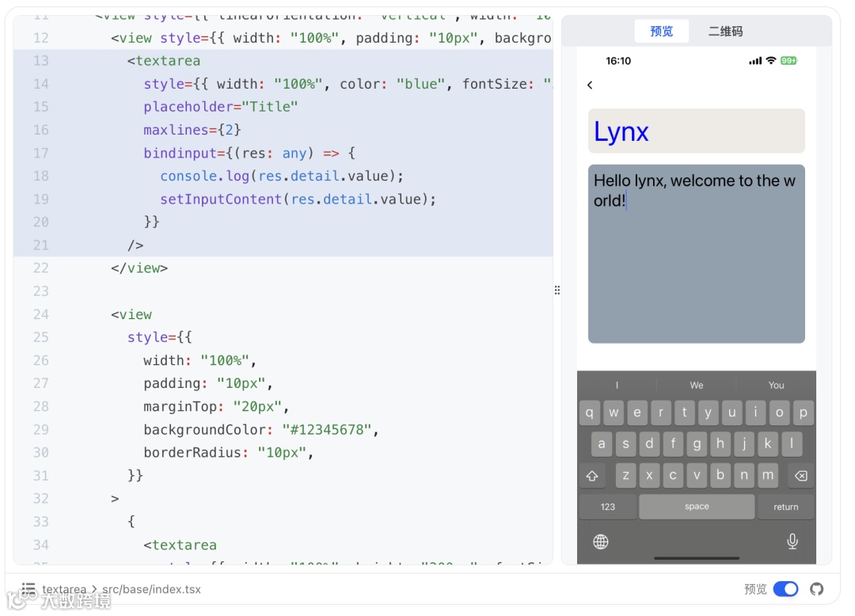The height and width of the screenshot is (616, 855).
Task: Tap the w key
Action: tap(614, 413)
